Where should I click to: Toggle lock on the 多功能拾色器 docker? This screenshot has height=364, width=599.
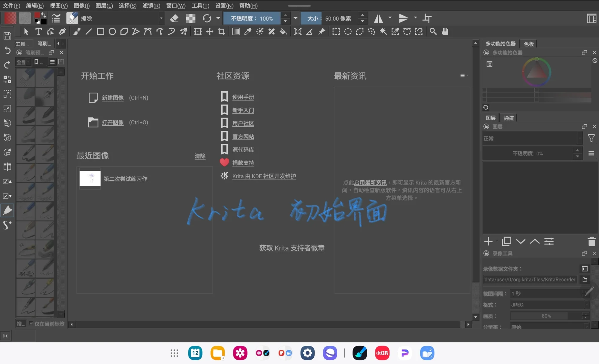point(486,53)
